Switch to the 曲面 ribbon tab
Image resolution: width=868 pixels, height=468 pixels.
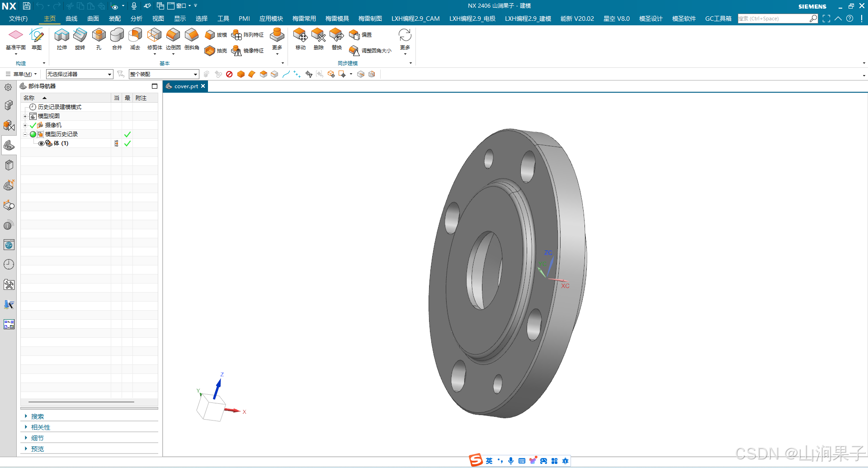click(93, 19)
